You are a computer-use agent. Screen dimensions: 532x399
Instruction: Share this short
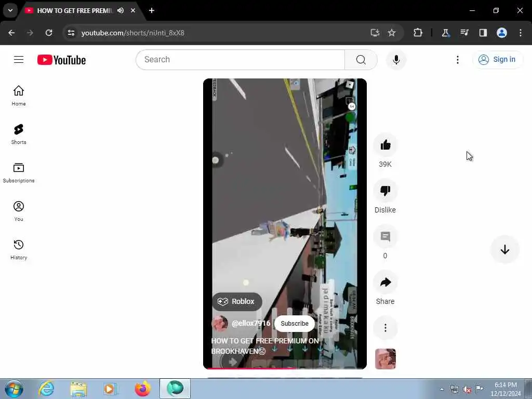[385, 282]
